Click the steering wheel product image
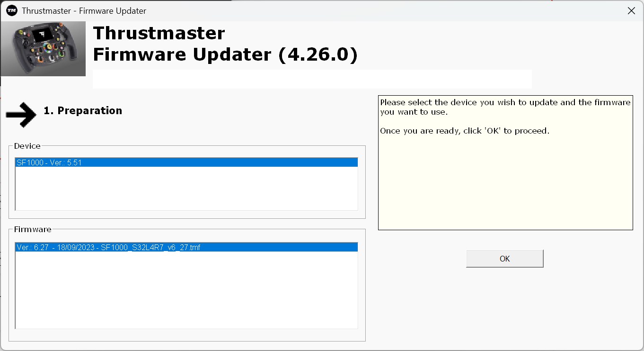 tap(43, 49)
